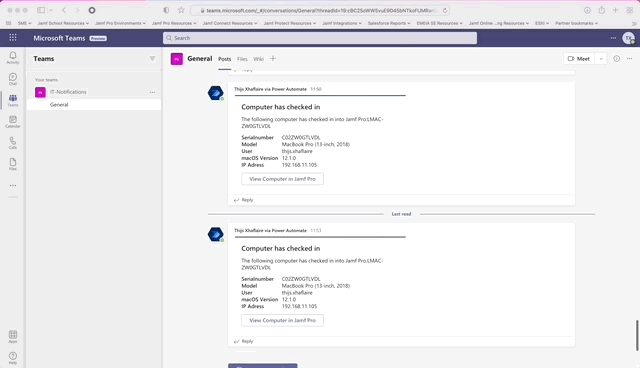Start a meeting with Meet button

[579, 59]
